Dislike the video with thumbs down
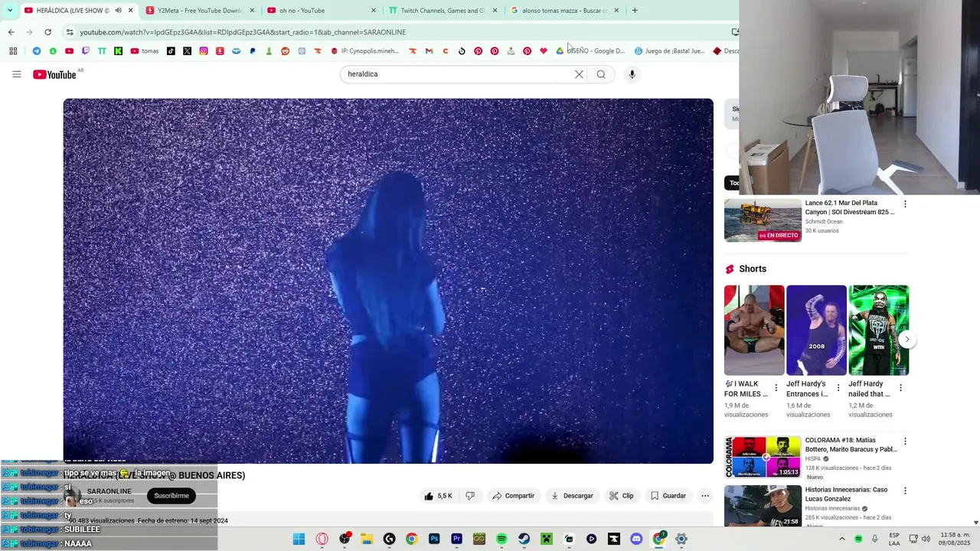This screenshot has width=980, height=551. click(470, 496)
